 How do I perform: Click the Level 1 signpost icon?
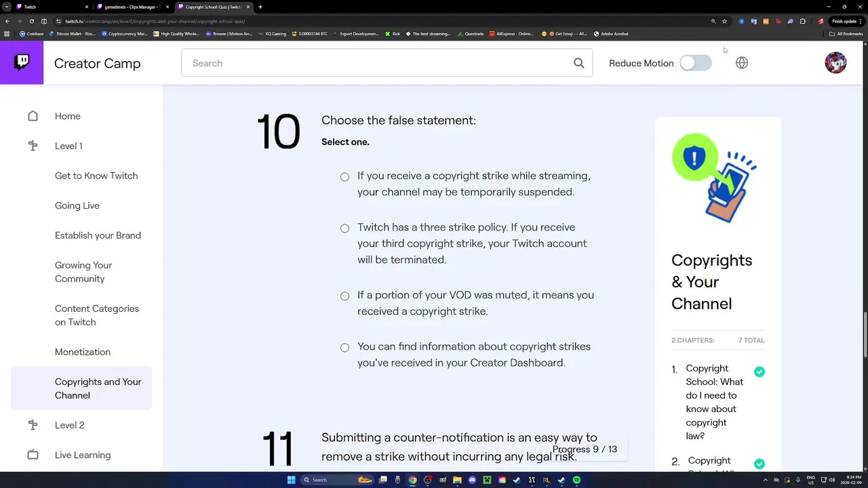(x=33, y=146)
